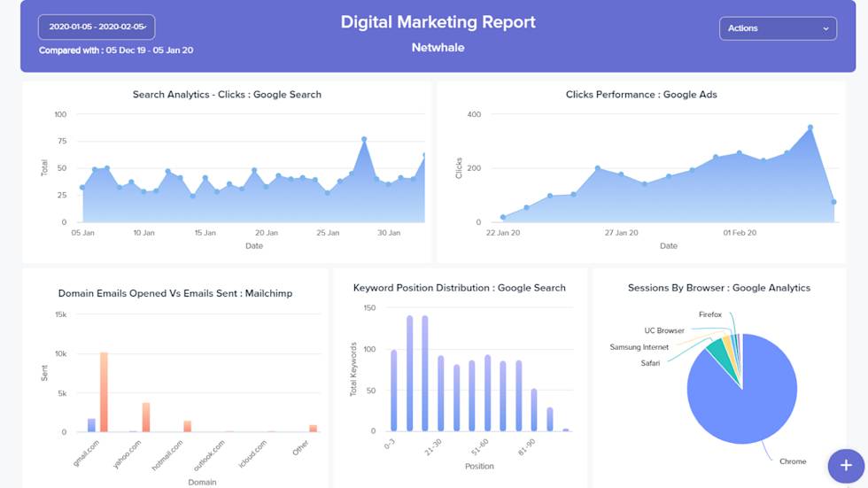Screen dimensions: 868x488
Task: Click the '27 Jan 20' x-axis label
Action: tap(621, 233)
